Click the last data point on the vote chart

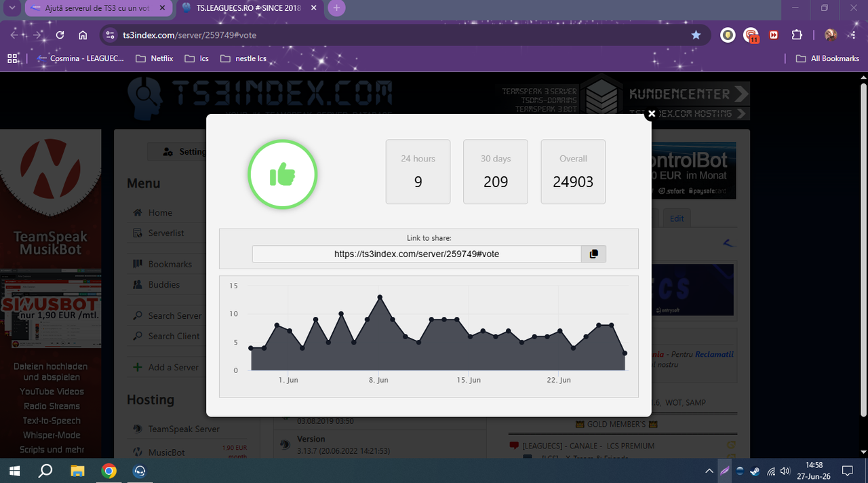pyautogui.click(x=625, y=353)
